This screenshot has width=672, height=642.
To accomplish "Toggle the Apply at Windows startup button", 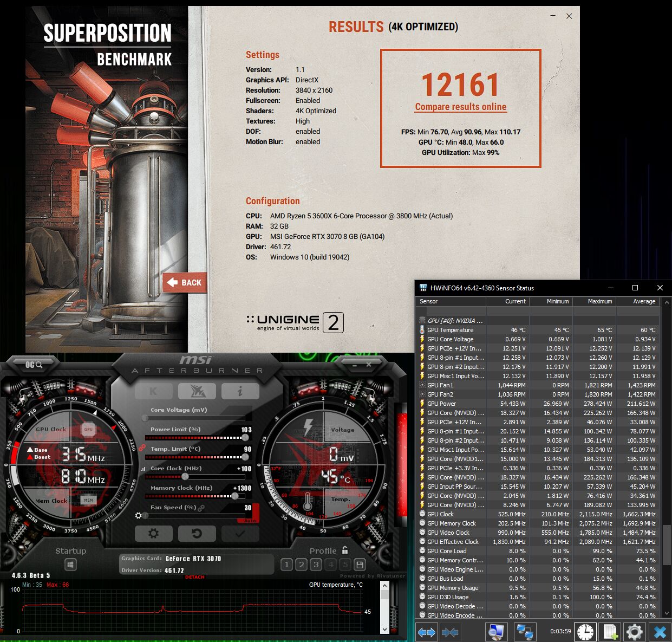I will (70, 565).
